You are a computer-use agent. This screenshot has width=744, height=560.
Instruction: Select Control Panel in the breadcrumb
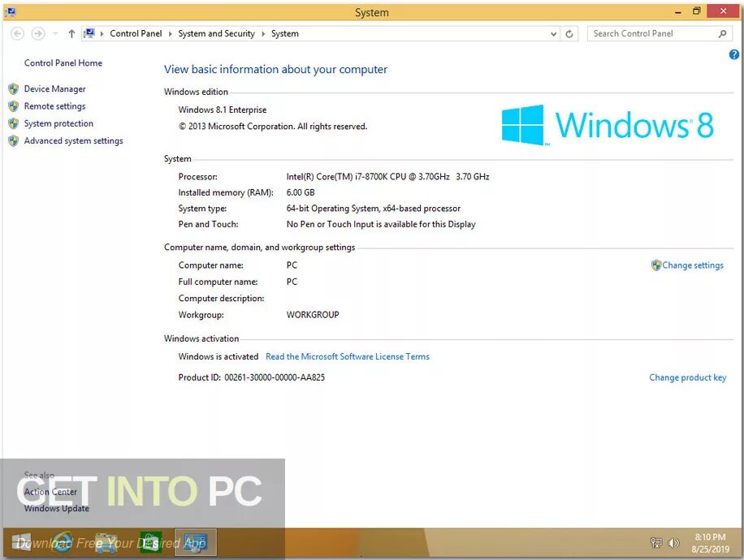coord(136,33)
